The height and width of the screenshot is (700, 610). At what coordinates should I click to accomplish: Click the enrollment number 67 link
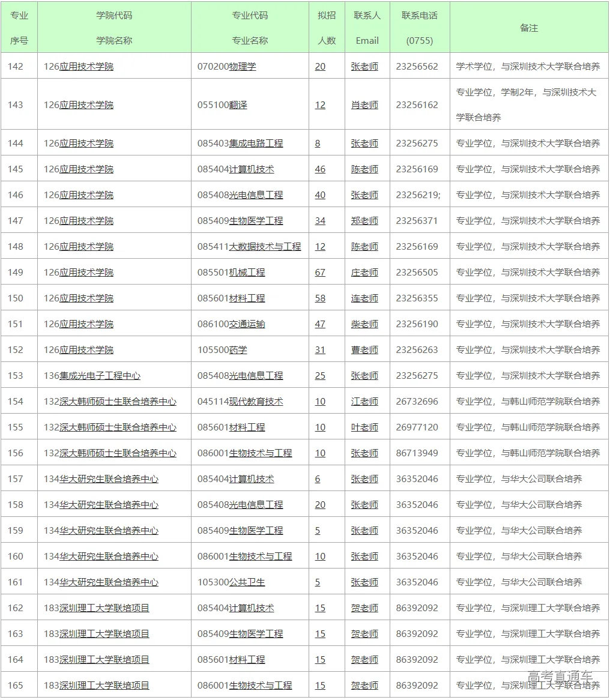tap(320, 273)
